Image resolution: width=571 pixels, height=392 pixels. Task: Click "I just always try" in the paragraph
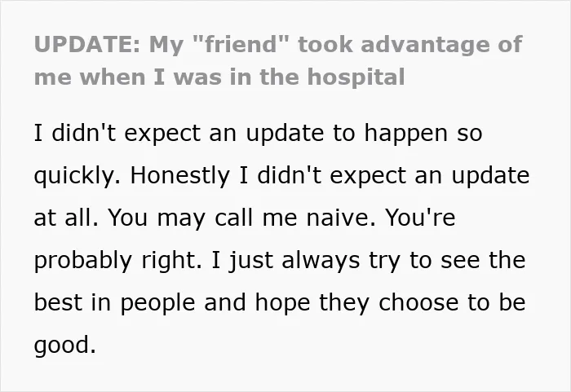pos(306,261)
